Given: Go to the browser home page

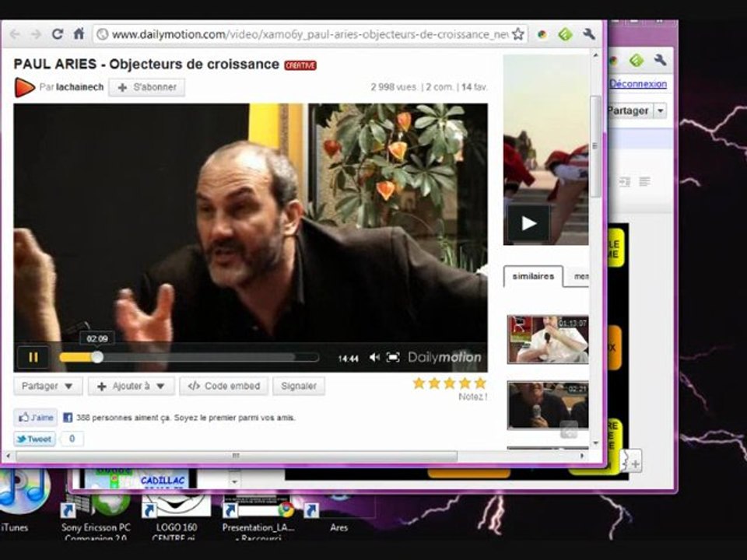Looking at the screenshot, I should coord(79,33).
